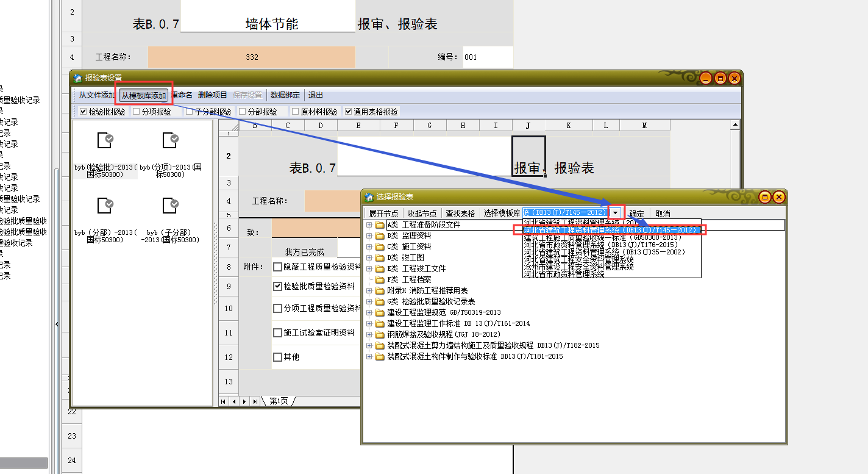Expand the E类 工程竣工文件 node
Screen dimensions: 868x474
(369, 269)
